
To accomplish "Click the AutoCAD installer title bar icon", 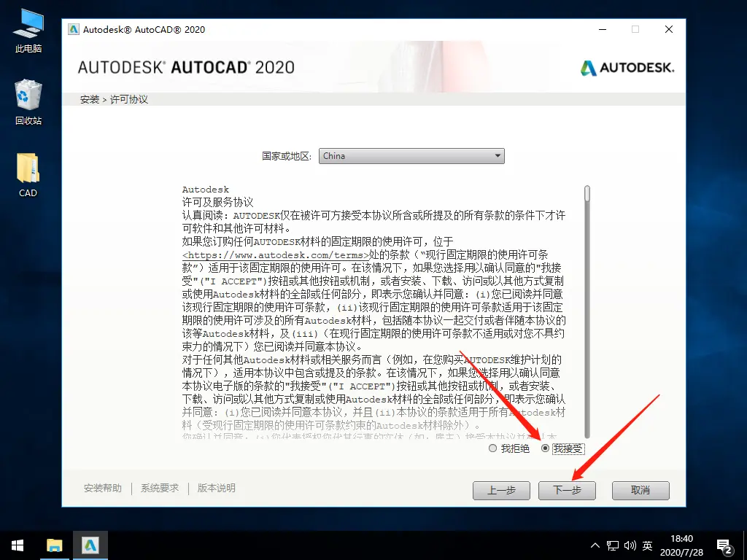I will 74,29.
